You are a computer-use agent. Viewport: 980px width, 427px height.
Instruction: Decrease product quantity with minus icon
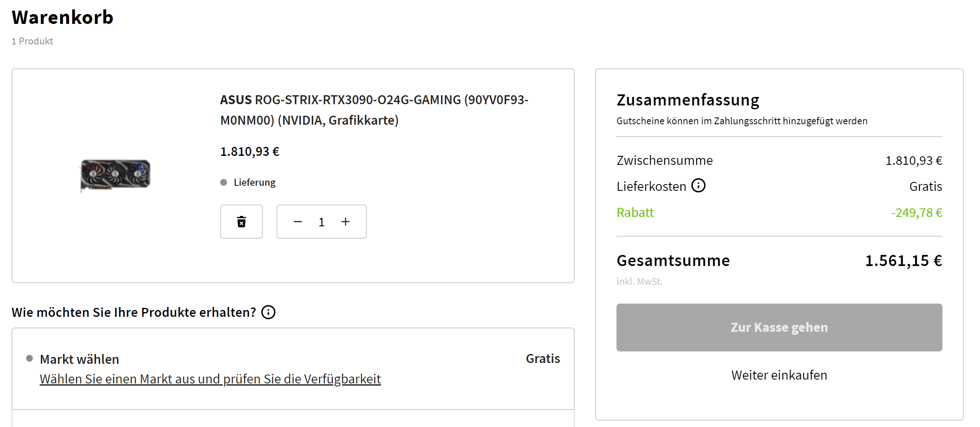(x=298, y=222)
